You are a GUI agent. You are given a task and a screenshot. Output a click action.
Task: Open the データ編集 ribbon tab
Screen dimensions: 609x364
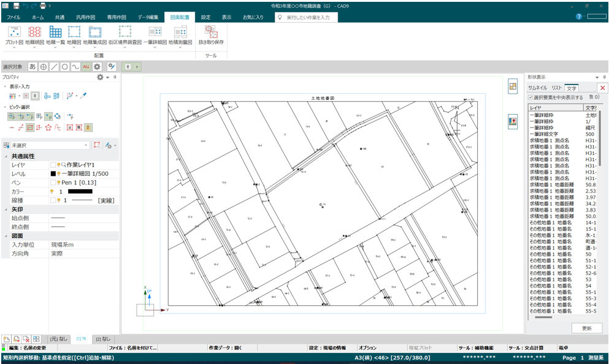click(x=148, y=17)
